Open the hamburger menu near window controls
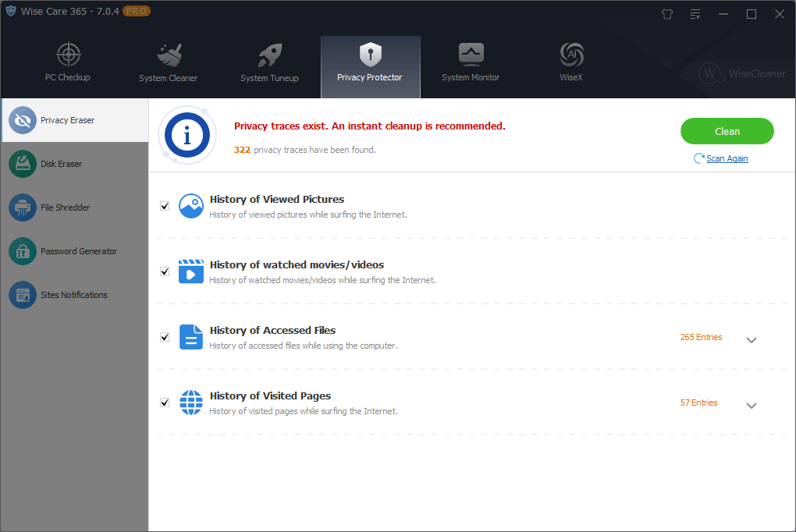The height and width of the screenshot is (532, 796). [x=695, y=14]
